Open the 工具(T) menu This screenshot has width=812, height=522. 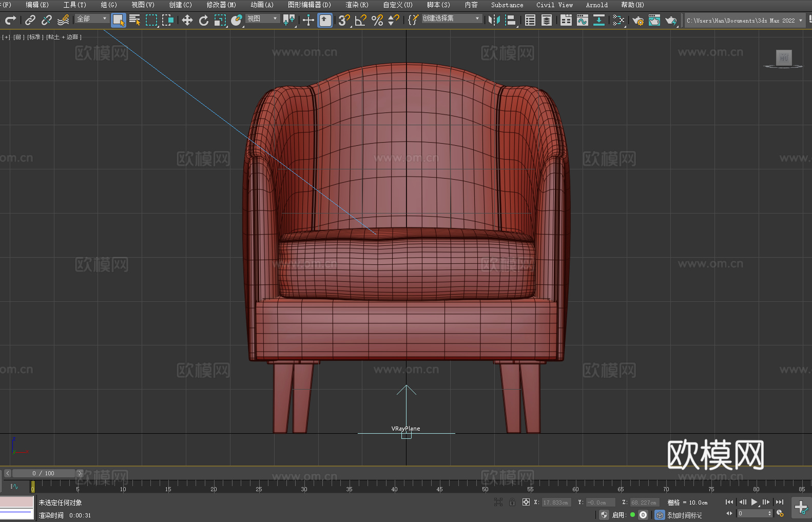(75, 5)
